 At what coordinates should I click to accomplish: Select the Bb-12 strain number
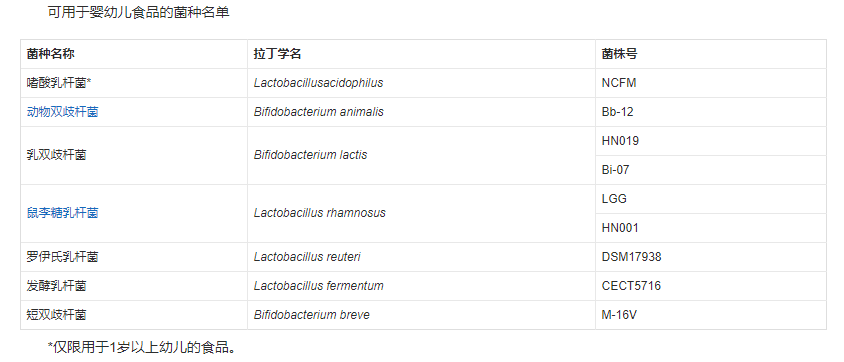click(617, 112)
